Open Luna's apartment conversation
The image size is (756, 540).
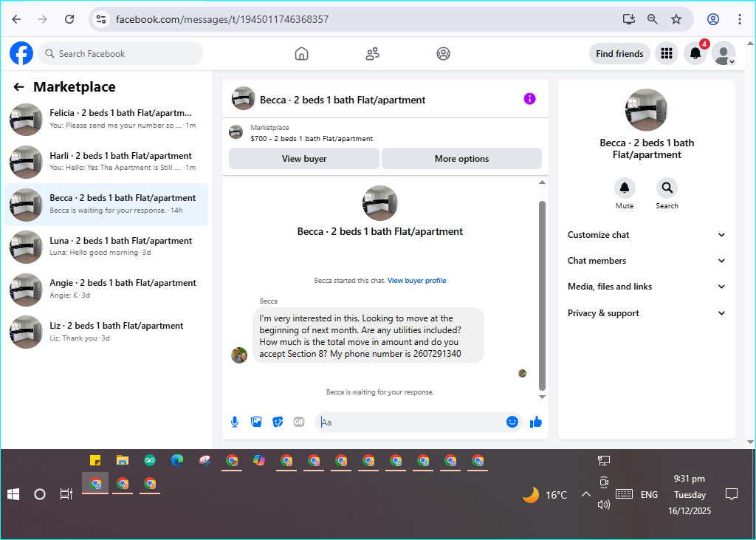tap(106, 247)
